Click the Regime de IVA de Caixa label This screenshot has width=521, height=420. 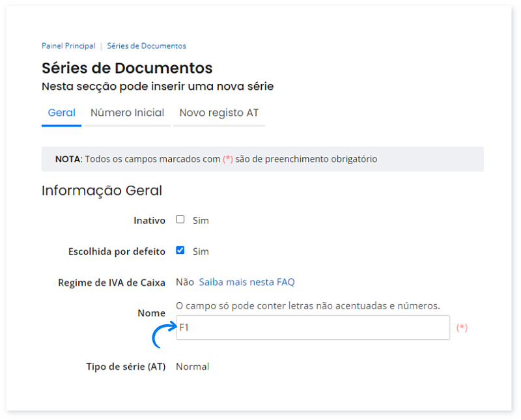click(111, 283)
